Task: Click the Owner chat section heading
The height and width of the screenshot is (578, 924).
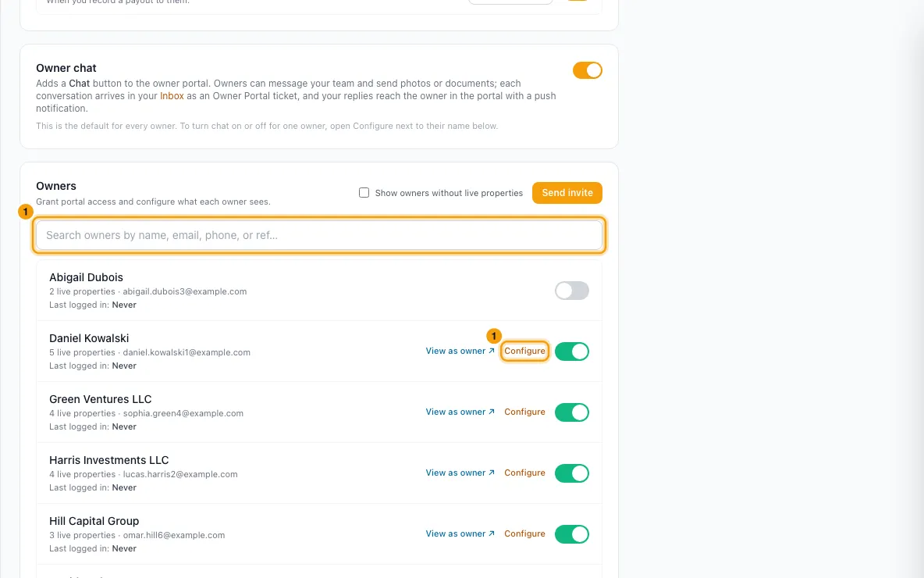Action: 66,68
